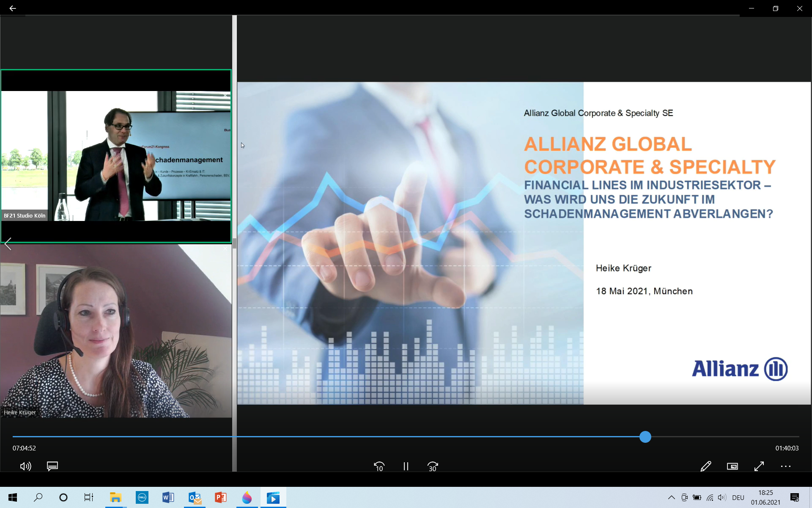This screenshot has width=812, height=508.
Task: Click the back arrow in title bar
Action: pos(13,8)
